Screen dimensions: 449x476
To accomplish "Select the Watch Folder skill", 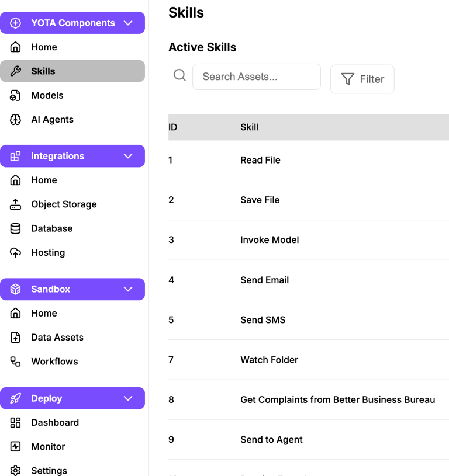I will coord(269,360).
